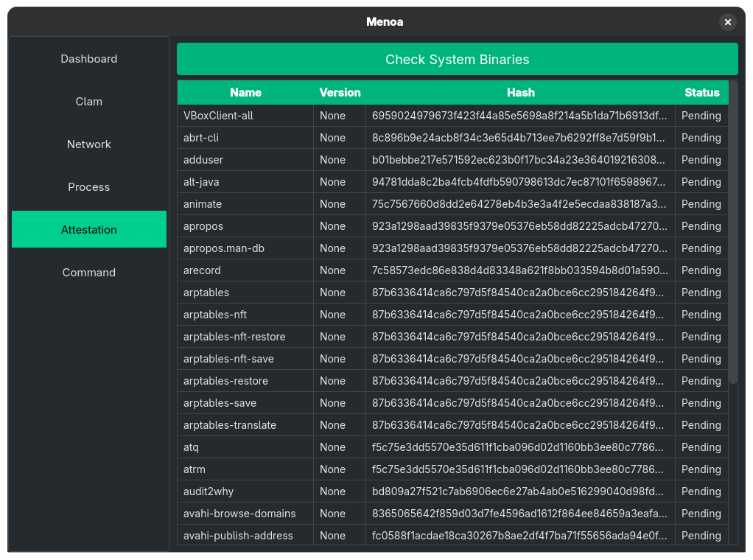Image resolution: width=753 pixels, height=560 pixels.
Task: Open the Process section
Action: tap(89, 187)
